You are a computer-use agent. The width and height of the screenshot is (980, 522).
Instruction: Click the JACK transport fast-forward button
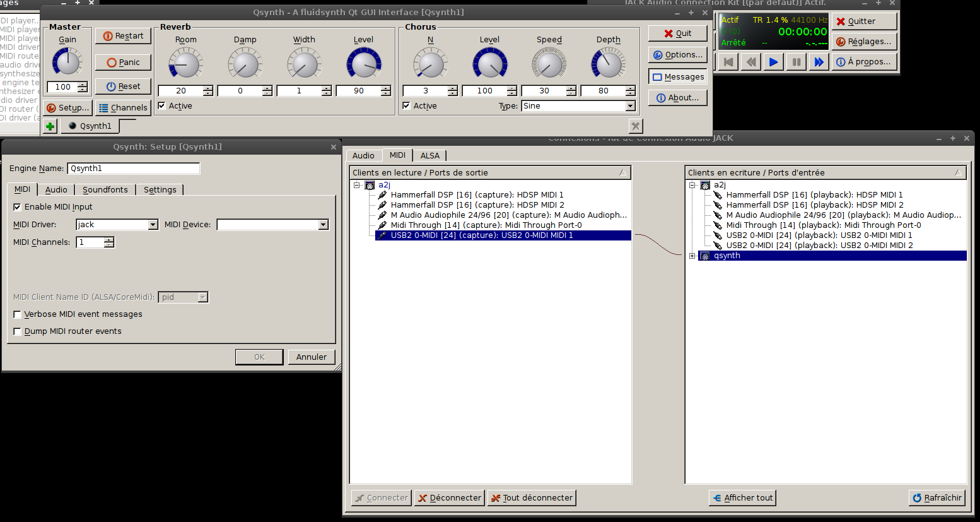(818, 62)
